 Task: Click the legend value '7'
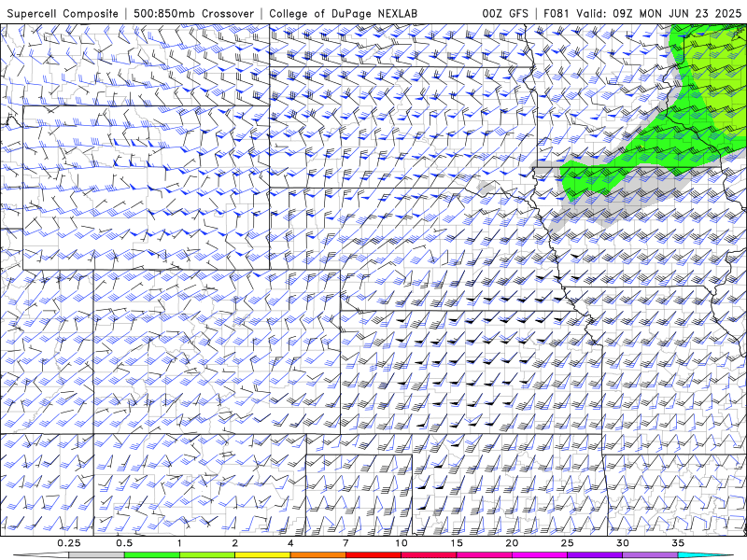(345, 543)
